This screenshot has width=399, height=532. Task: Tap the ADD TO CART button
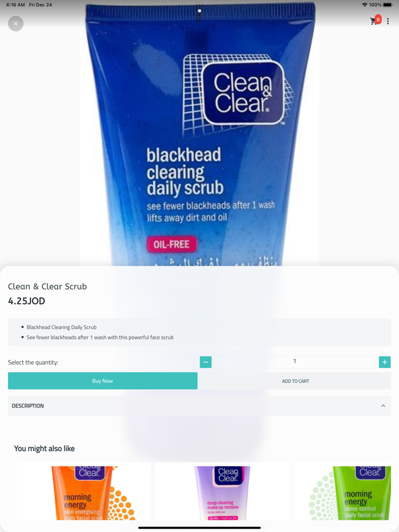click(295, 381)
